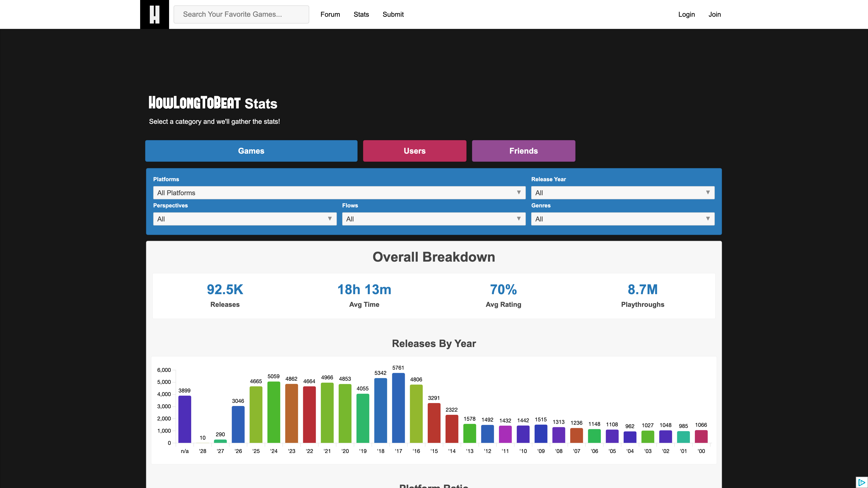This screenshot has width=868, height=488.
Task: Click the '18 bar labeled 5342
Action: pos(380,411)
